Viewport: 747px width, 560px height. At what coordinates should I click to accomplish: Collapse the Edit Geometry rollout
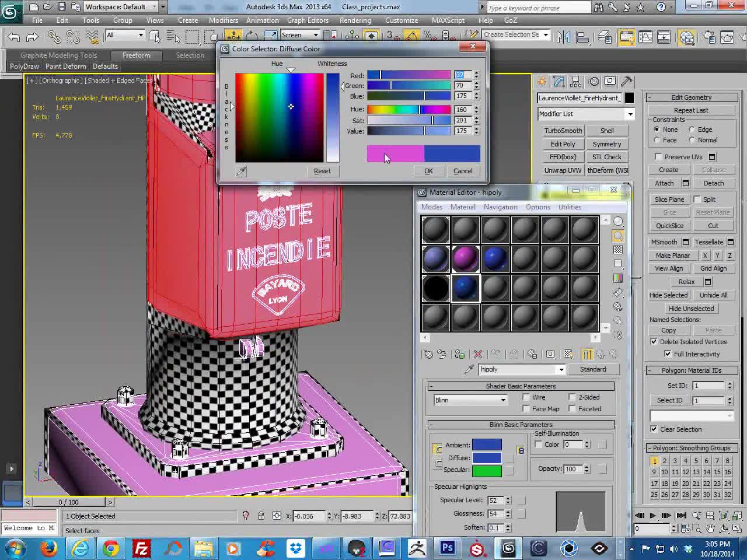point(692,97)
